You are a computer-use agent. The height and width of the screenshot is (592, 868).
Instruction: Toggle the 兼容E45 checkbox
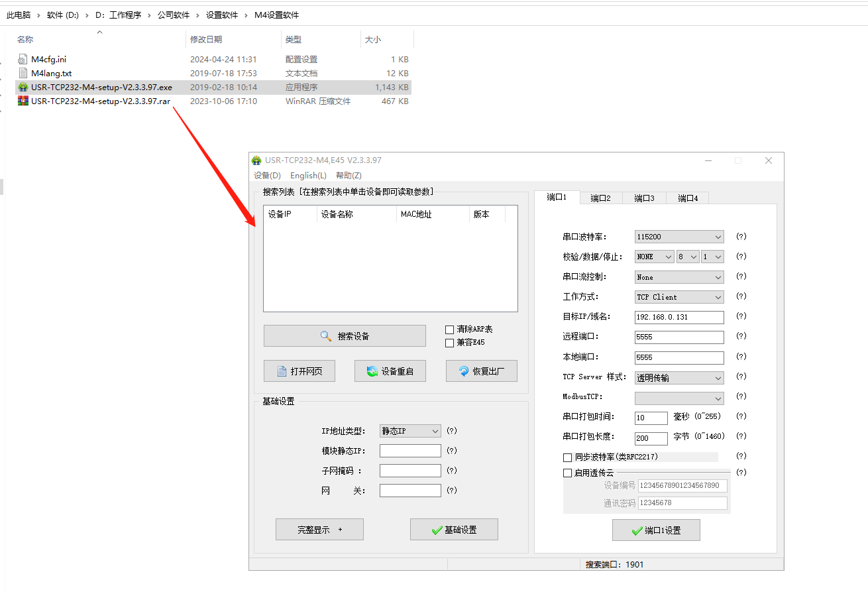pyautogui.click(x=450, y=343)
